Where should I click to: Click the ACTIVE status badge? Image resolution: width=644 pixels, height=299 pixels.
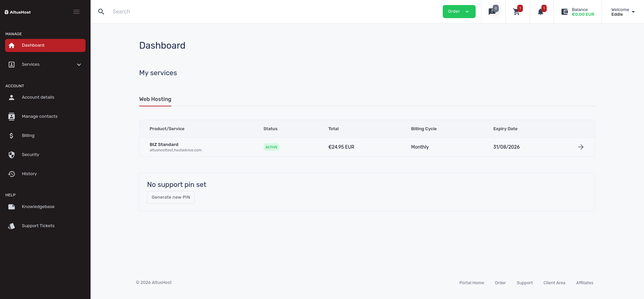271,147
